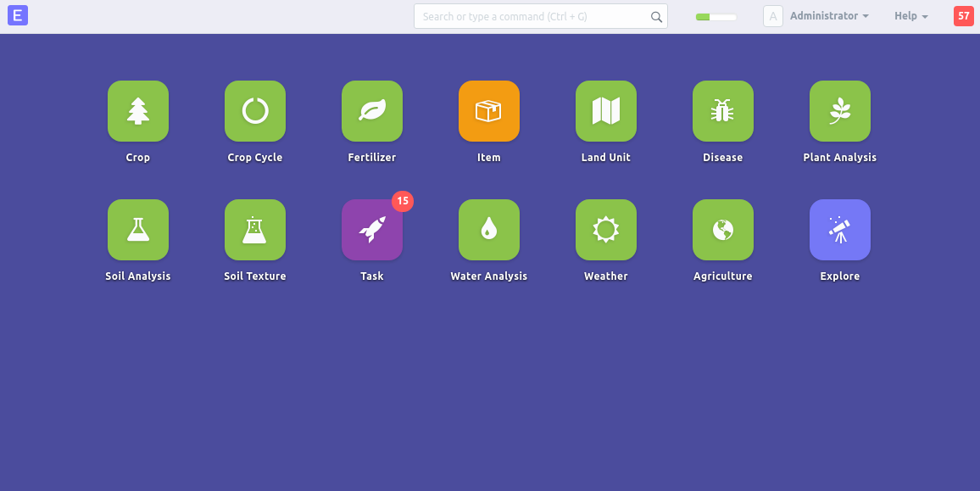Image resolution: width=980 pixels, height=491 pixels.
Task: Open the Explore telescope icon
Action: (x=840, y=230)
